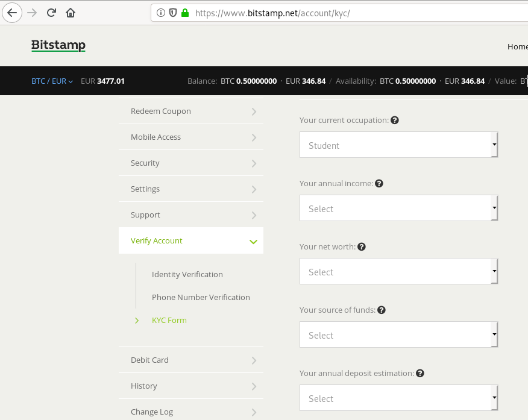The height and width of the screenshot is (420, 528).
Task: Click the Bitstamp logo
Action: (58, 45)
